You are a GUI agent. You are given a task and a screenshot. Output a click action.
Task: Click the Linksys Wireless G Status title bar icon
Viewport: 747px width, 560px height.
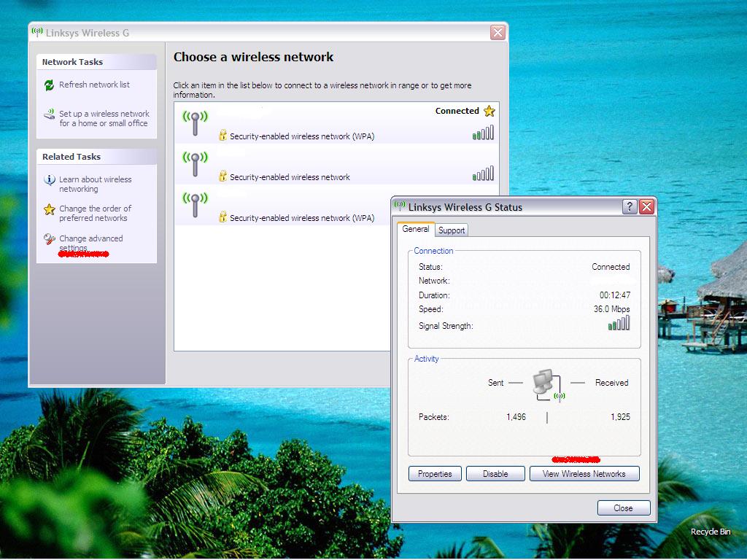pos(400,206)
